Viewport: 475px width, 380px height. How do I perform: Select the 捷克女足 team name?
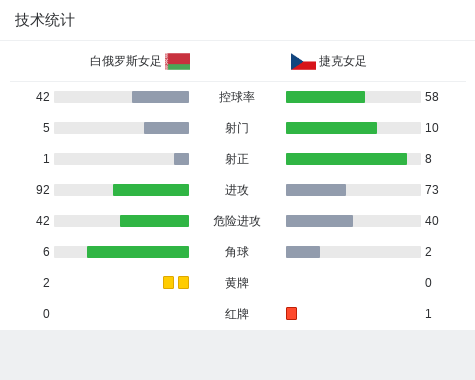[x=342, y=61]
